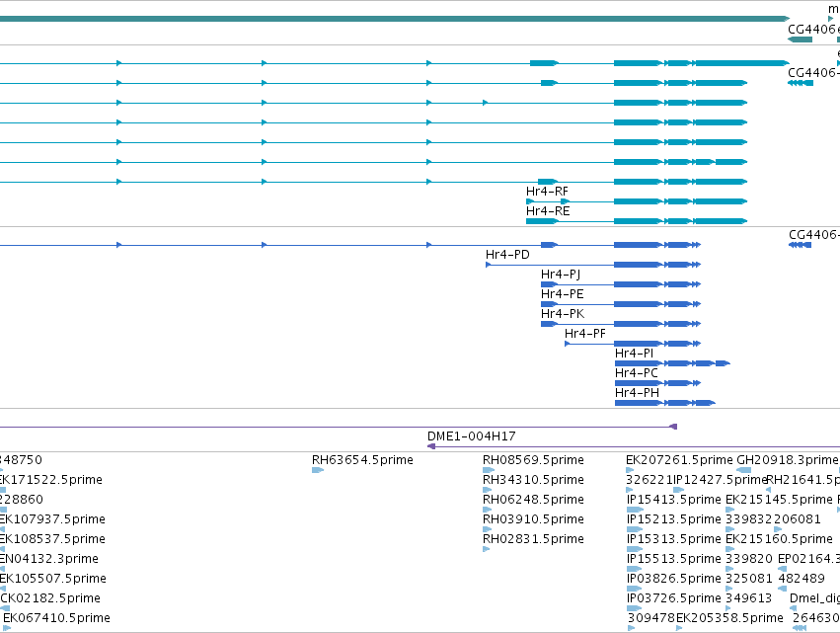Click the EK107937.5prime EST label

point(52,519)
